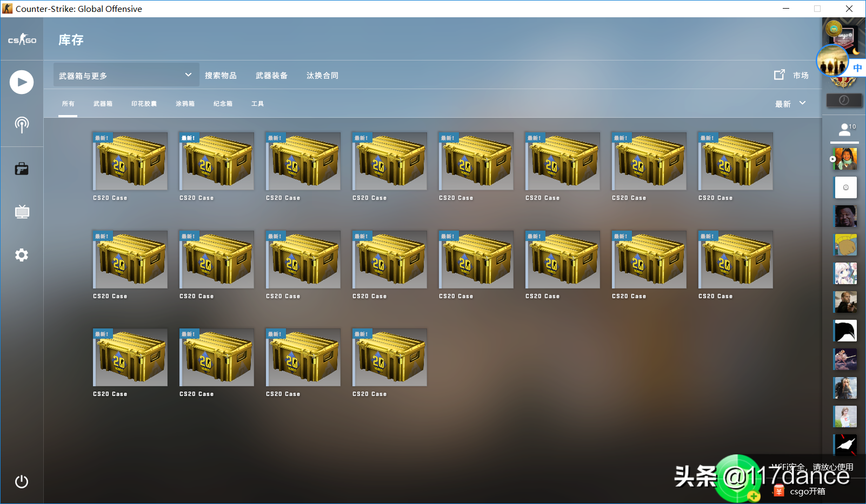Image resolution: width=866 pixels, height=504 pixels.
Task: Click the 搜索物品 search button
Action: tap(221, 75)
